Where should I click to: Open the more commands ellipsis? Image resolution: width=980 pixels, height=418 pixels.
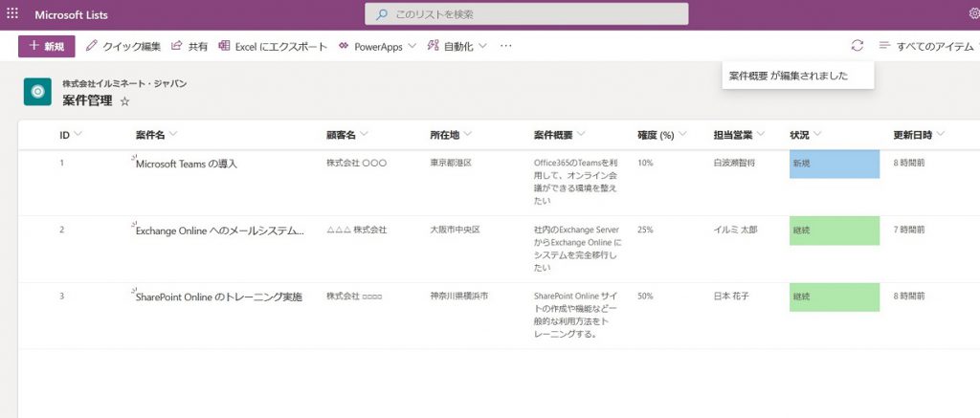coord(505,46)
